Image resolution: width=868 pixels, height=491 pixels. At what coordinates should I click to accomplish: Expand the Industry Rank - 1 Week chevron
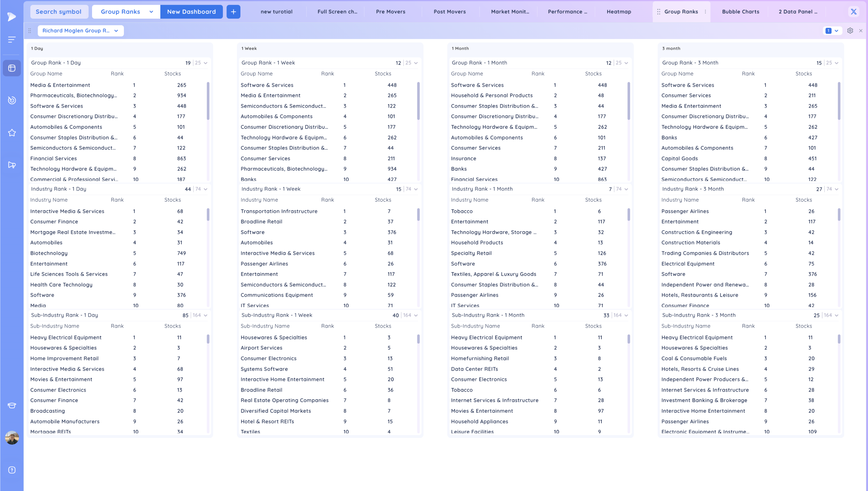[x=416, y=189]
